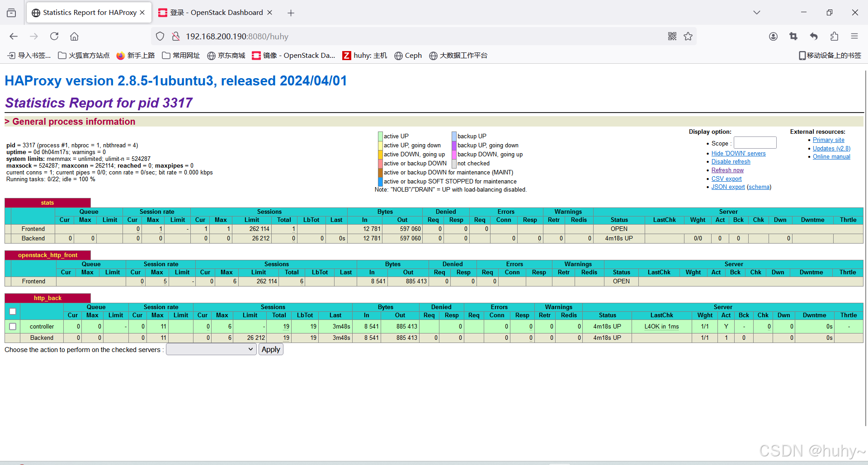This screenshot has height=465, width=868.
Task: Bookmark this page with the star icon
Action: coord(688,36)
